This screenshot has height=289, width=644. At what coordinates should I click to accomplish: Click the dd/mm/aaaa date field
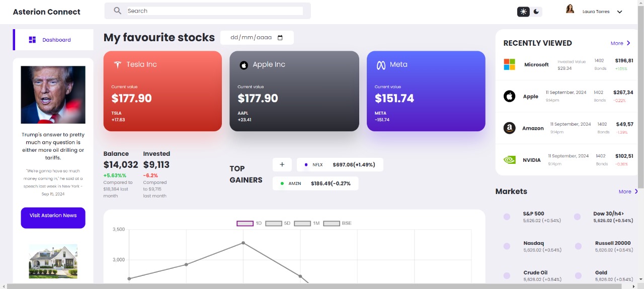pyautogui.click(x=257, y=38)
